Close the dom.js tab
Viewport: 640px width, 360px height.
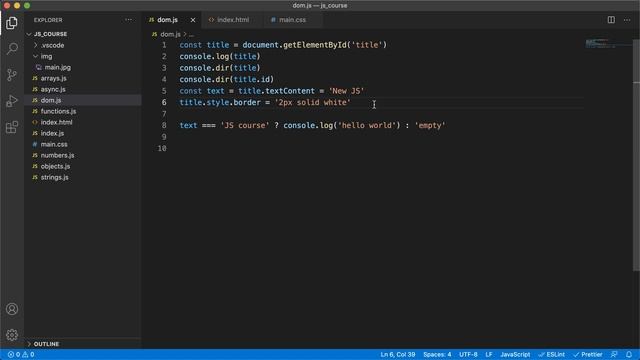pos(193,20)
